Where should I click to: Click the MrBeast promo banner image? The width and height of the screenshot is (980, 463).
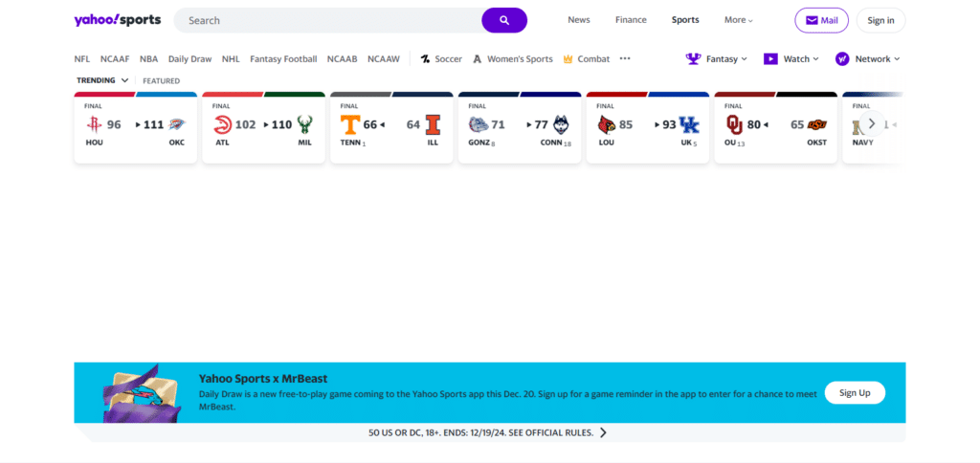142,393
